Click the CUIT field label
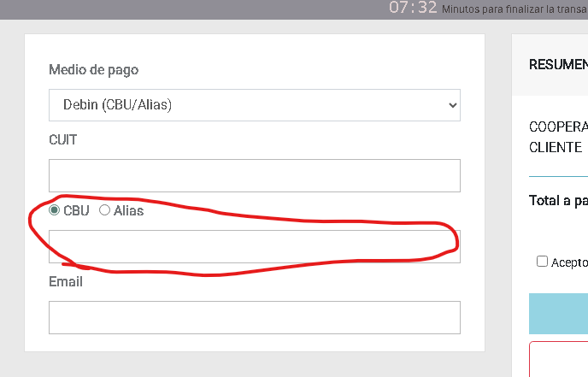 [63, 139]
